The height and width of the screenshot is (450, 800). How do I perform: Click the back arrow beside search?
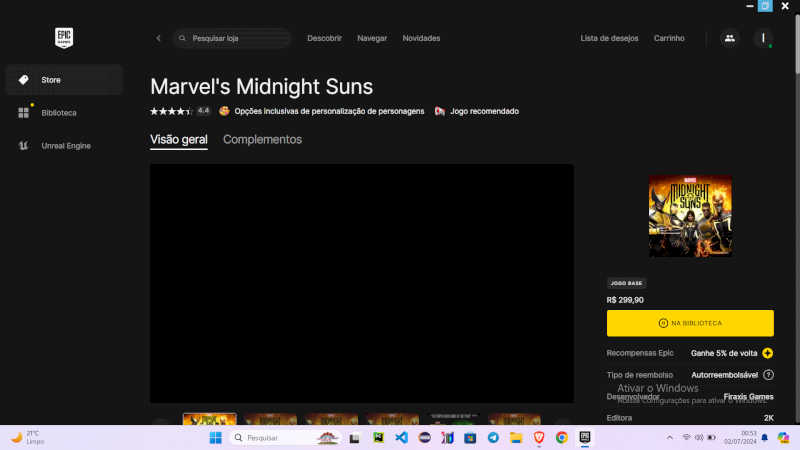[x=158, y=38]
